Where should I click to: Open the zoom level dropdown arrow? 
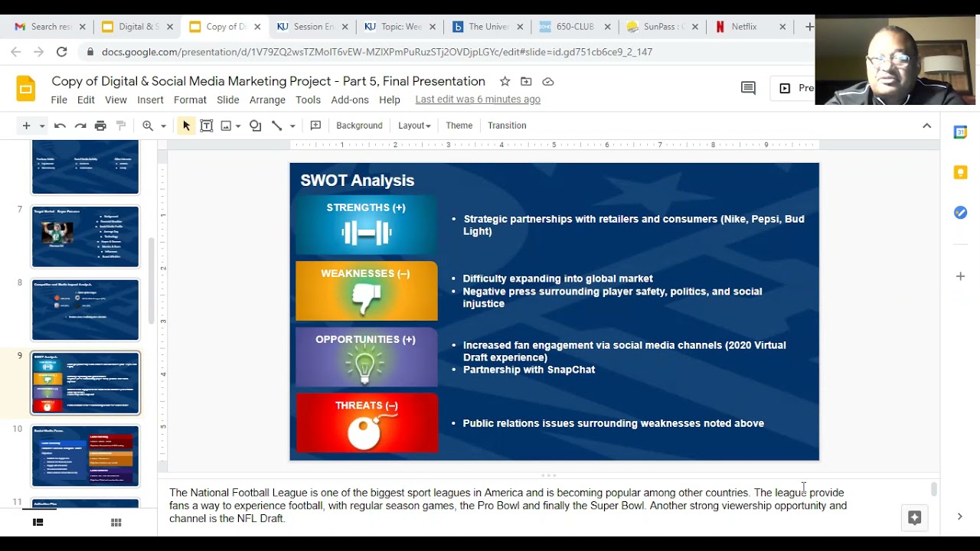163,126
